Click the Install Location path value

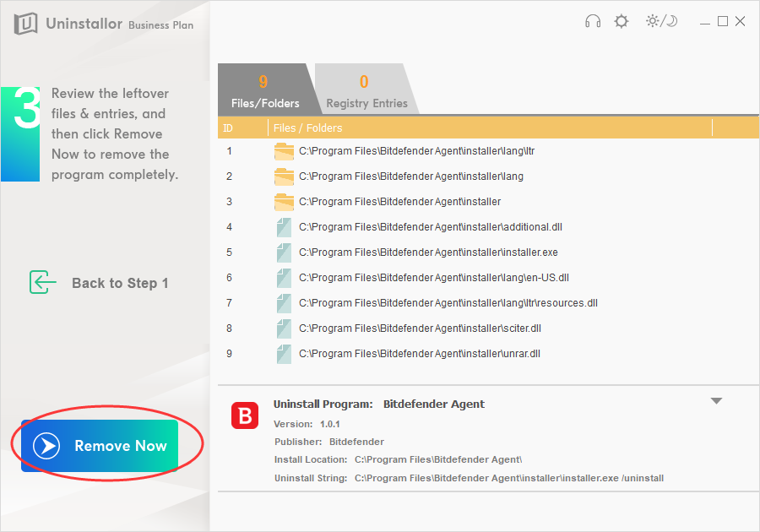coord(438,460)
